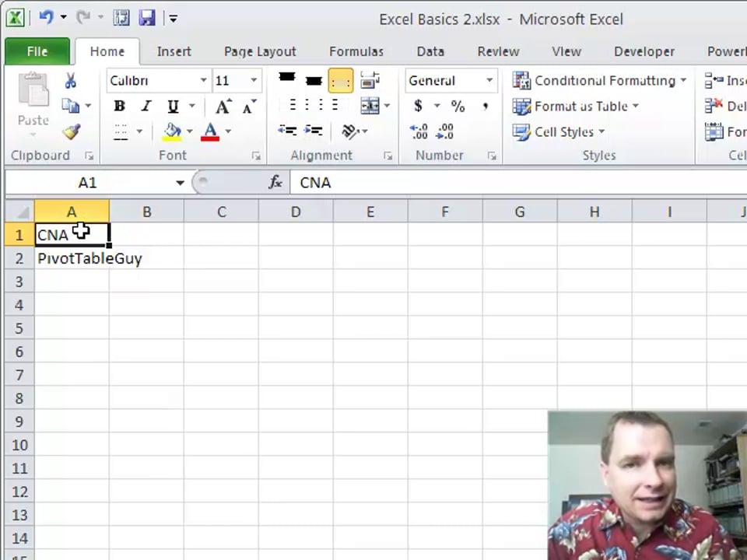Open the General number format dropdown
This screenshot has width=747, height=560.
point(489,80)
